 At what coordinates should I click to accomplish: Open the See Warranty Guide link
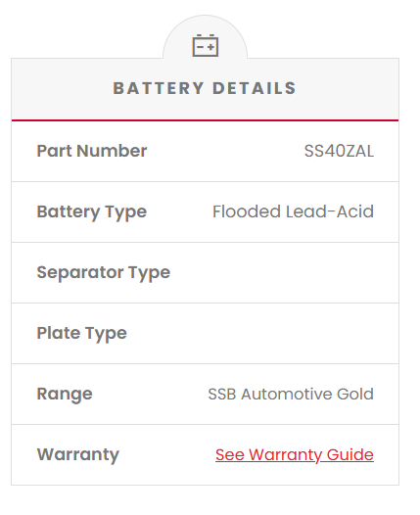coord(295,455)
